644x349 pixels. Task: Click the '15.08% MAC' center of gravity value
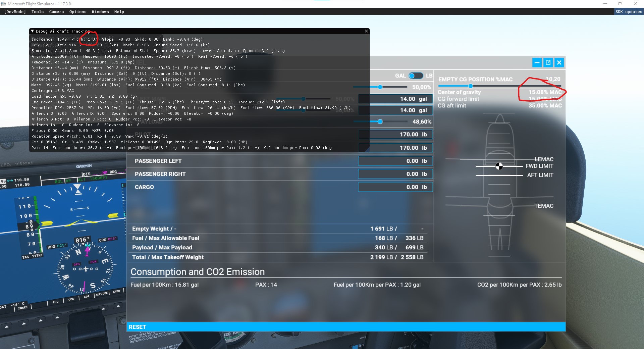pos(545,92)
